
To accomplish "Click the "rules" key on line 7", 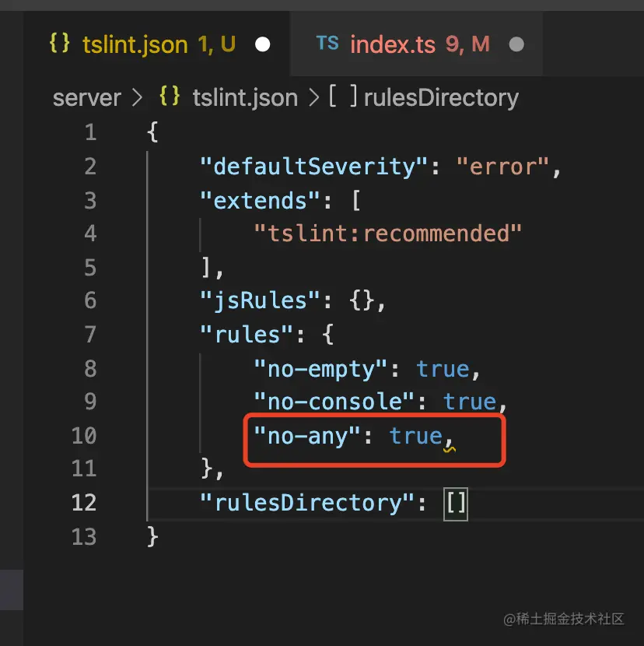I will click(x=247, y=334).
